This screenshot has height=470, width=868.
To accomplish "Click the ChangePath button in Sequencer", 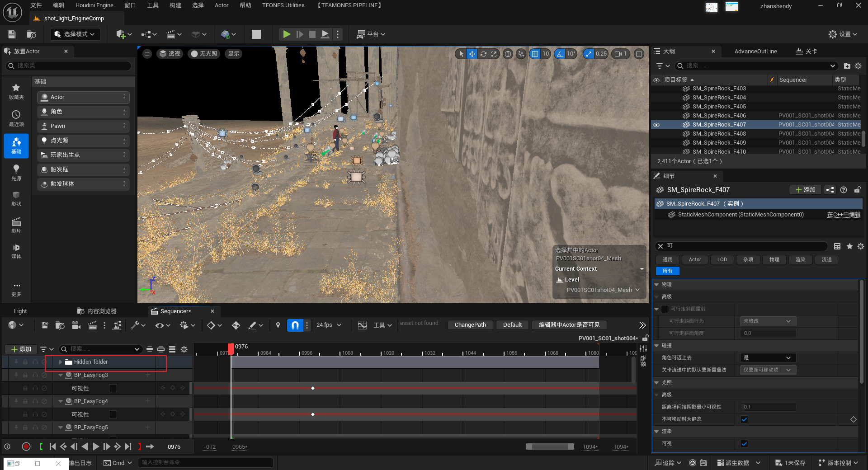I will tap(470, 325).
